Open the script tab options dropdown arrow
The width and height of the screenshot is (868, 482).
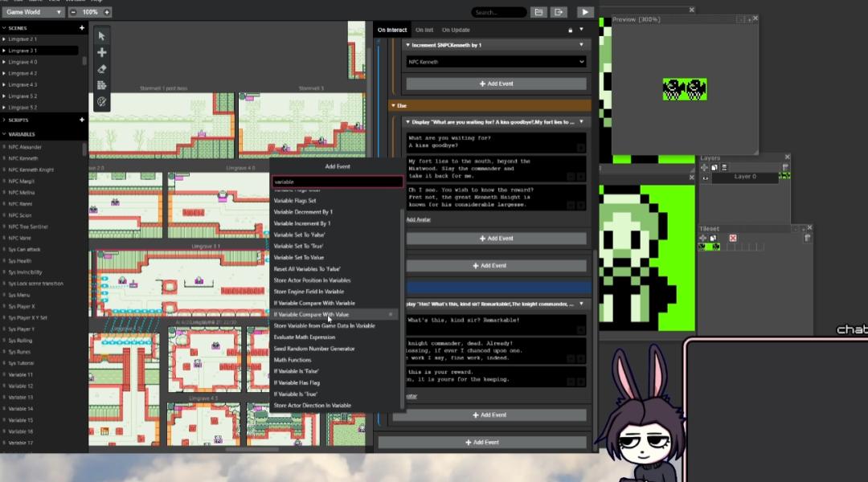point(581,30)
